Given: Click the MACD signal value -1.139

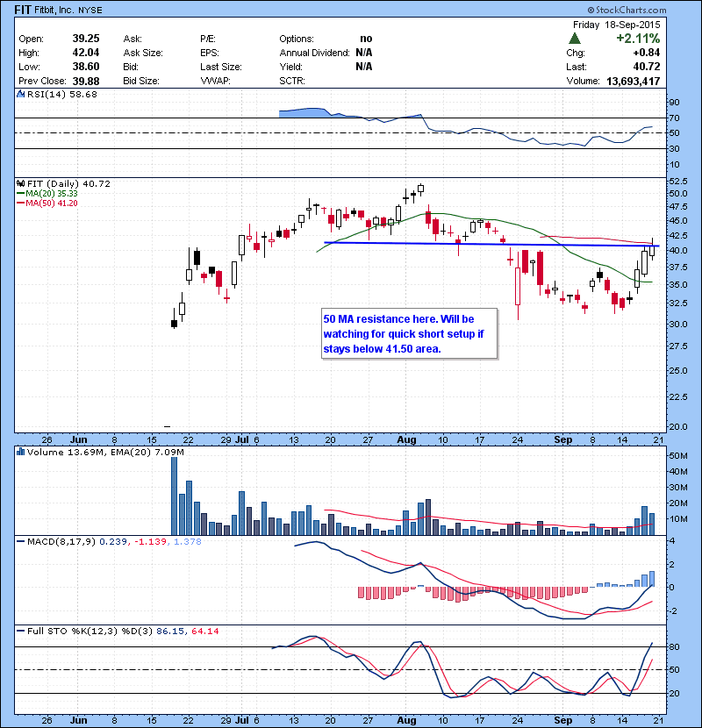Looking at the screenshot, I should point(151,541).
